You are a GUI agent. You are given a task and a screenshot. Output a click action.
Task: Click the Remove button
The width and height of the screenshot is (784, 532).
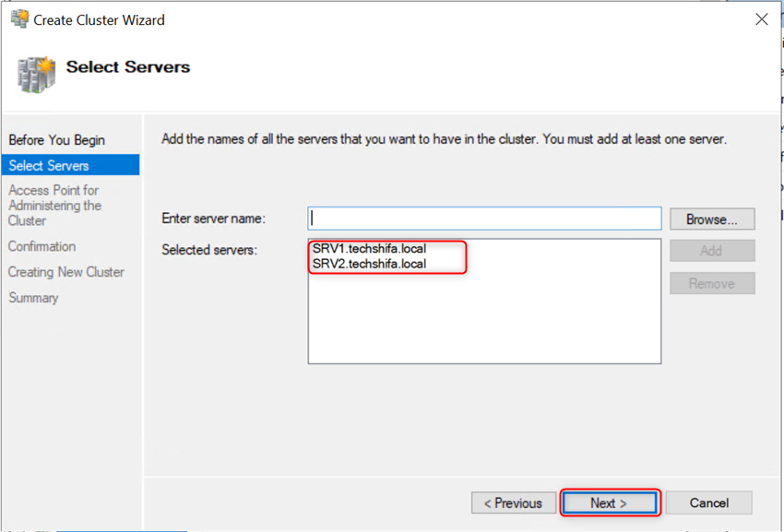click(712, 283)
